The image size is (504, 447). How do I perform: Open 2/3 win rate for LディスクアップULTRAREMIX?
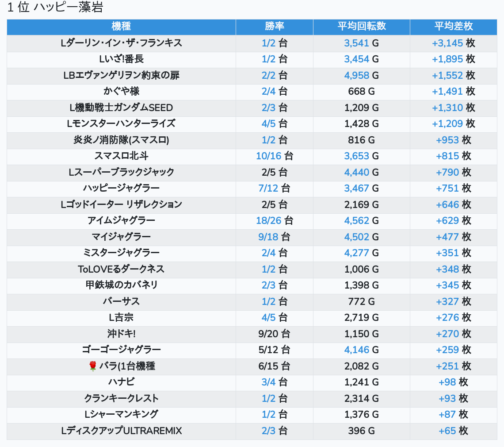click(x=268, y=431)
